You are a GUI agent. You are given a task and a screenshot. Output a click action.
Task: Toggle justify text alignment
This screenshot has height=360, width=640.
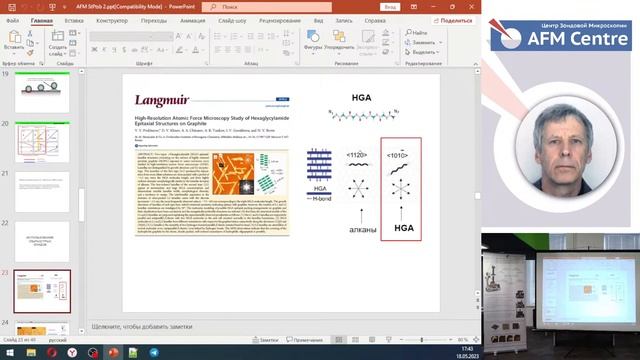[247, 50]
